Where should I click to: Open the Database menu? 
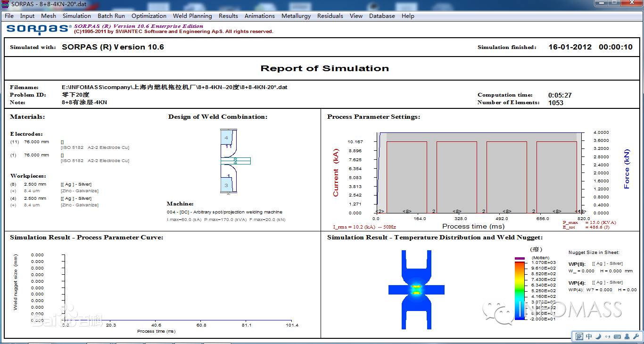(382, 16)
